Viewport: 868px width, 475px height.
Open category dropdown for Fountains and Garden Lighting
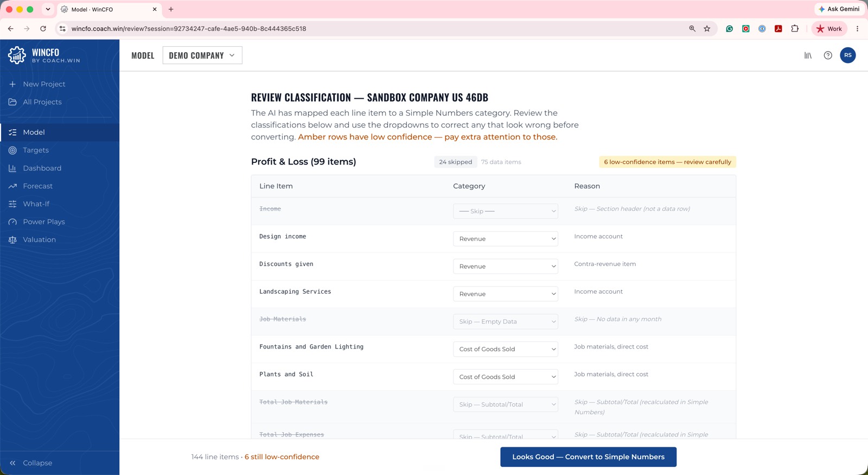pos(506,349)
